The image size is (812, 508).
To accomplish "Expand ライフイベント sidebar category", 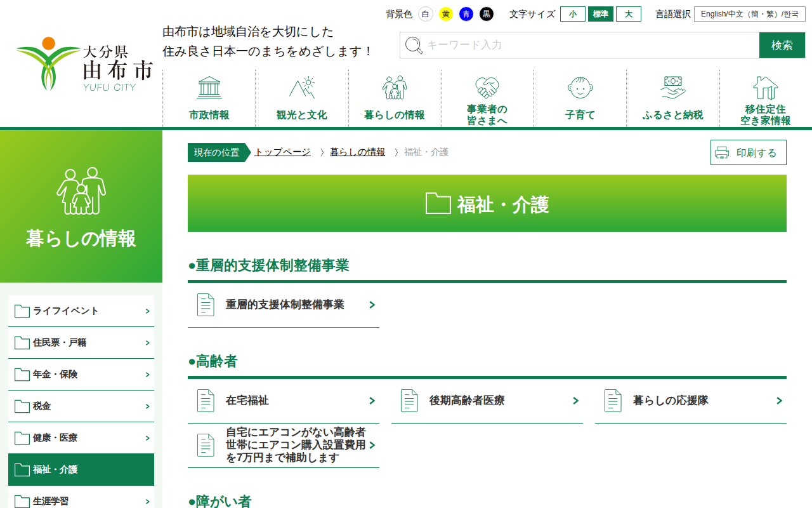I will (81, 311).
